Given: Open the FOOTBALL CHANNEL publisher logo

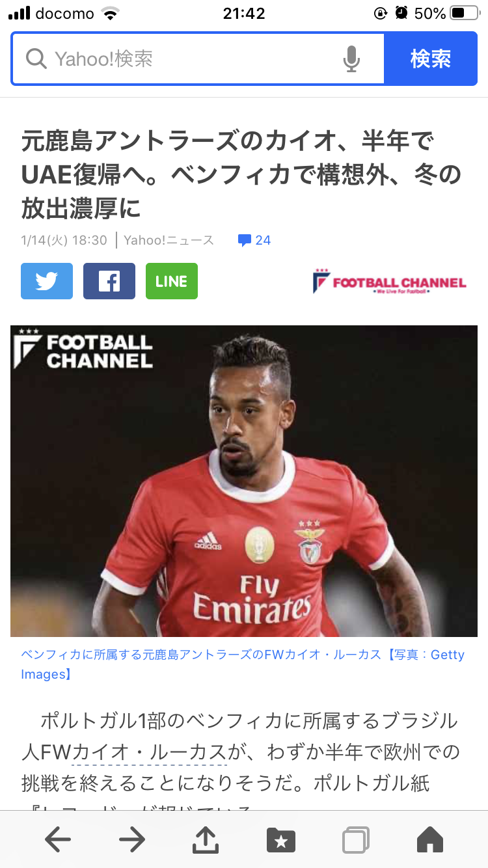Looking at the screenshot, I should click(390, 282).
